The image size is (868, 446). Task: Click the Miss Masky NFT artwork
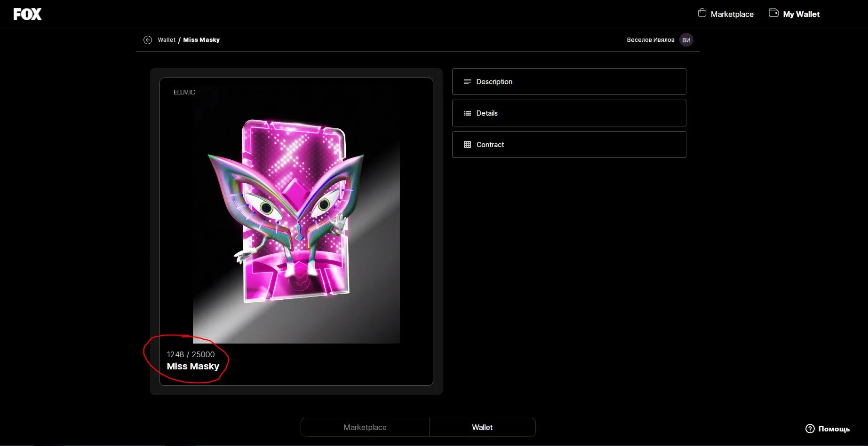tap(296, 214)
